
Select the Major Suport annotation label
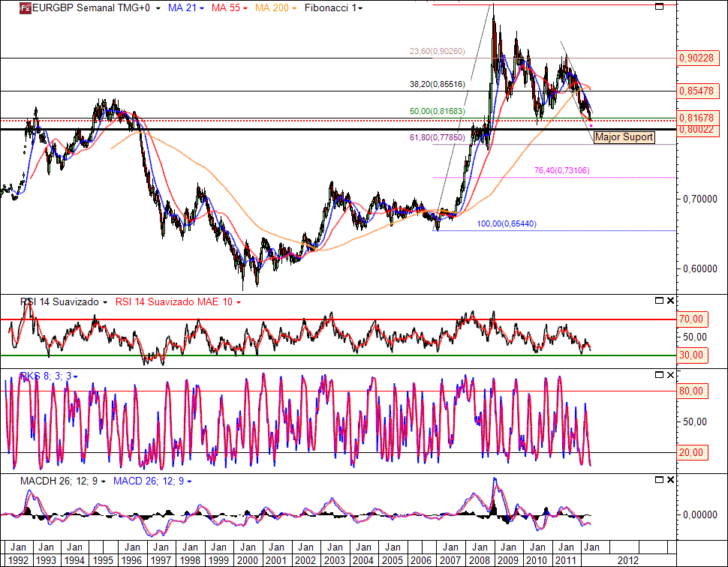(624, 137)
